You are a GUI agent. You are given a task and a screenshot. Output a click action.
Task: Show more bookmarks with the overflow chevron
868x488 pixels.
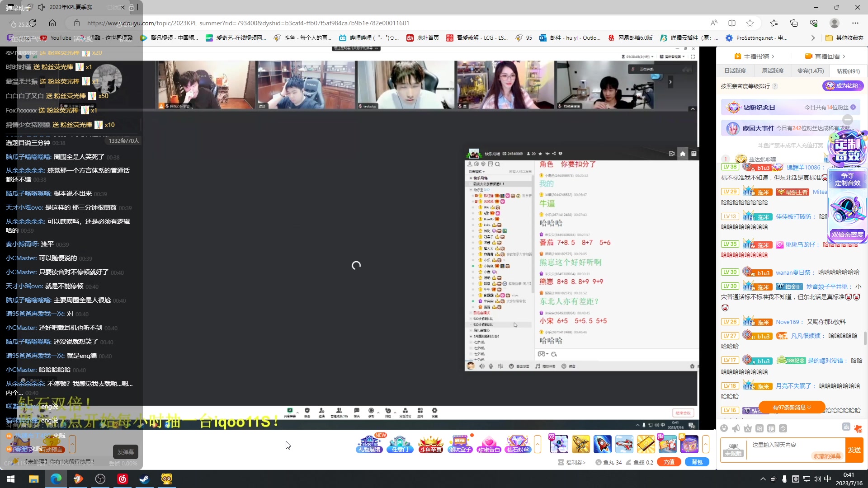[x=813, y=38]
